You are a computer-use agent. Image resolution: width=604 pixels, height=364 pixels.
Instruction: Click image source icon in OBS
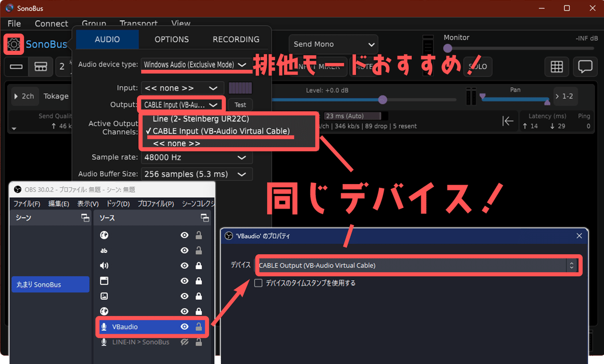[104, 296]
